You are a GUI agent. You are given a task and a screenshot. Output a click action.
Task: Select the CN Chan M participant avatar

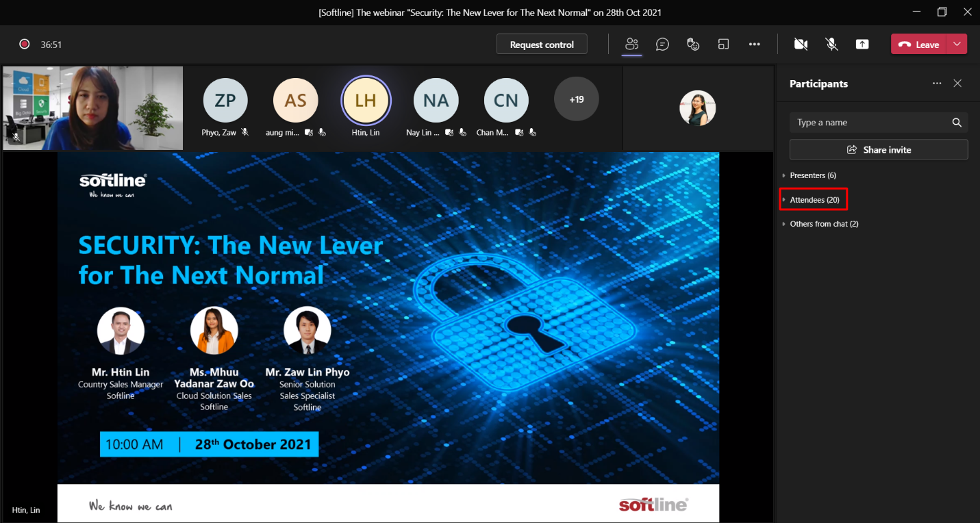pyautogui.click(x=506, y=101)
